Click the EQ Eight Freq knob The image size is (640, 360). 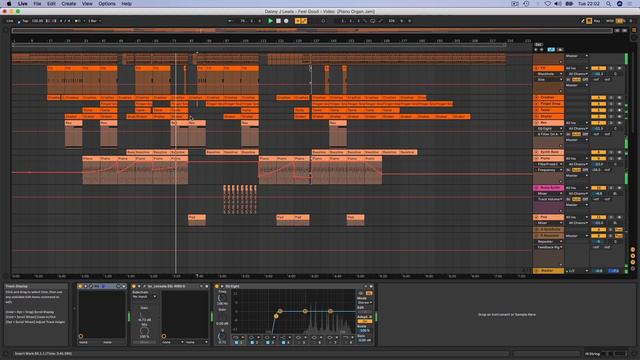point(222,298)
